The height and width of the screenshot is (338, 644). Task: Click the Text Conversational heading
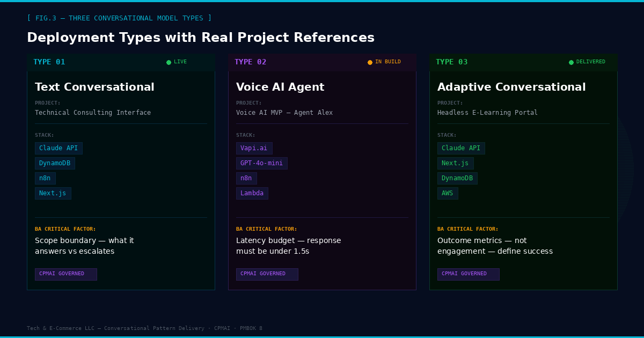[x=94, y=87]
